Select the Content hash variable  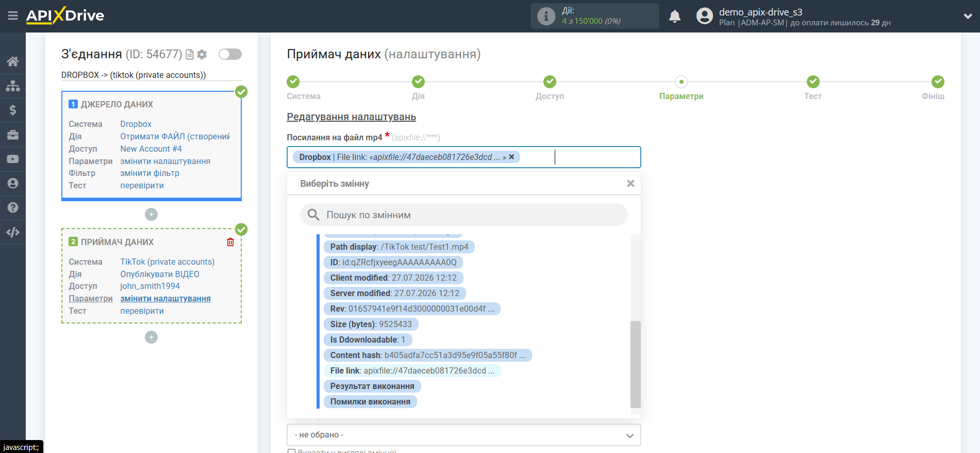point(428,355)
